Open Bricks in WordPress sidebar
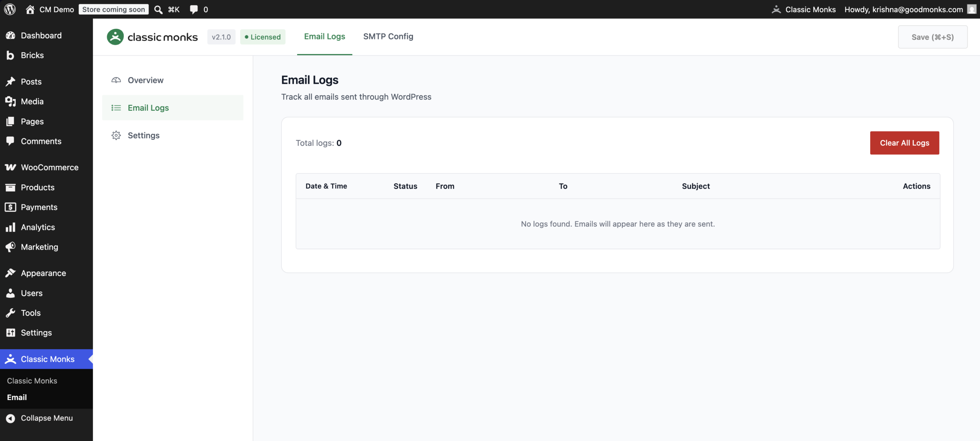The image size is (980, 441). click(46, 55)
